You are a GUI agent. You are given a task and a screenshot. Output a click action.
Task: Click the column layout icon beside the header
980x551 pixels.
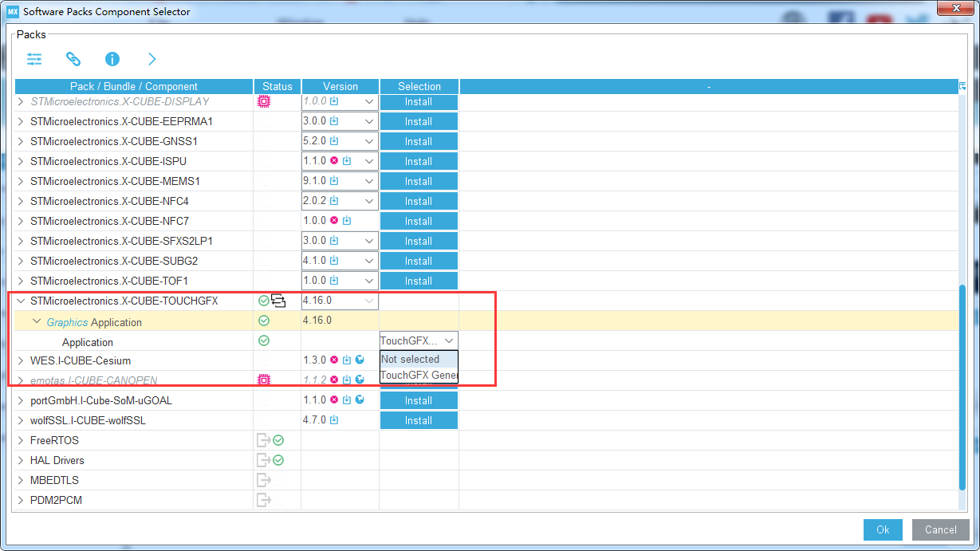click(x=962, y=86)
